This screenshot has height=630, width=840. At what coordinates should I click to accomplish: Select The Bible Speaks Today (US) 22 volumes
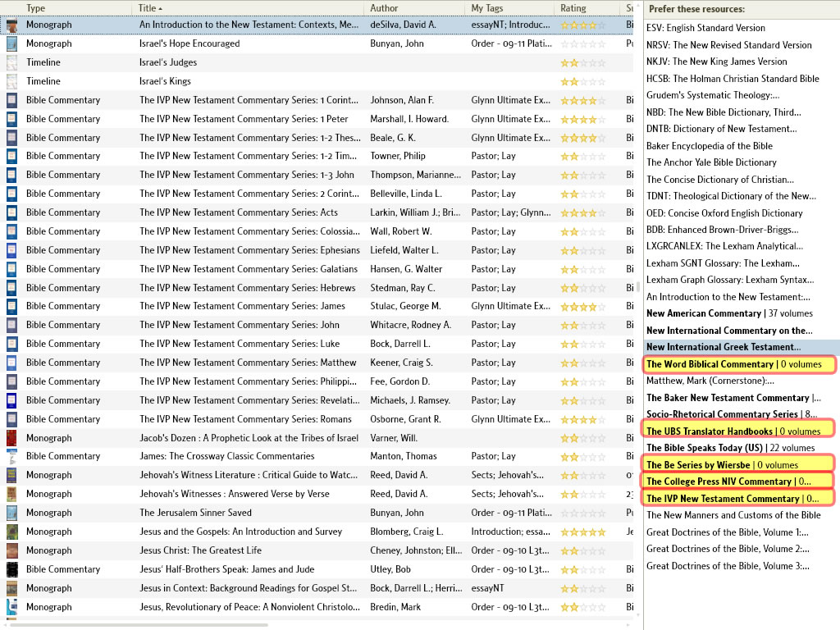click(730, 448)
